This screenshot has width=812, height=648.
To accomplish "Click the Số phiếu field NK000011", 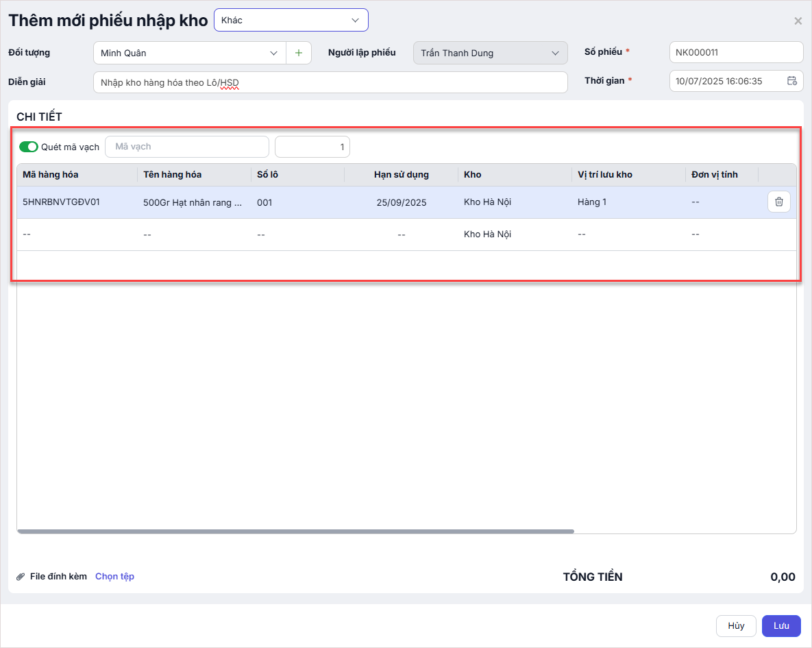I will [x=735, y=52].
